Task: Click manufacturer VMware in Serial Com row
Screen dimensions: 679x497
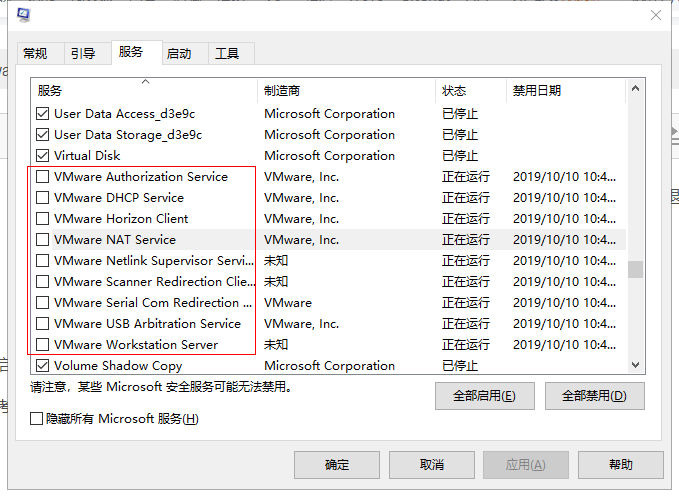Action: 288,303
